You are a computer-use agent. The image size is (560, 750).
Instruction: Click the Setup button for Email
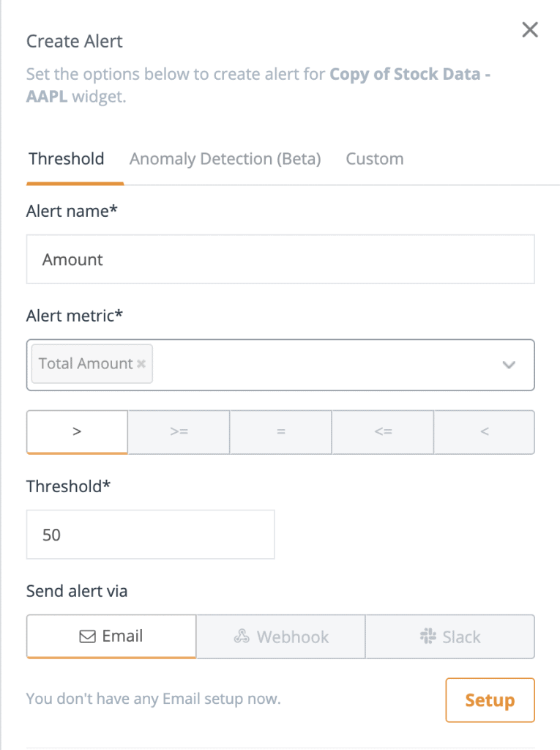pyautogui.click(x=490, y=699)
